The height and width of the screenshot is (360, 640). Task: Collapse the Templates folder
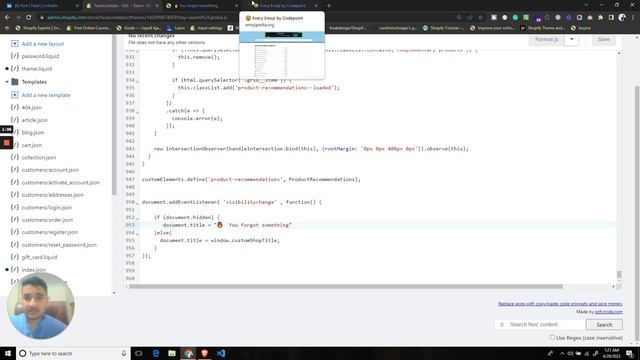(7, 82)
